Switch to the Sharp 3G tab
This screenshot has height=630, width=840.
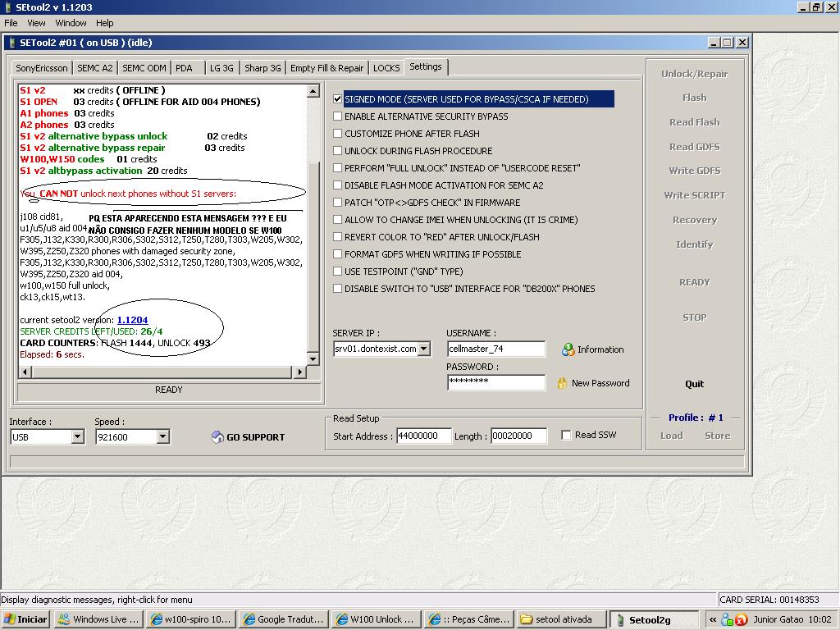coord(262,68)
